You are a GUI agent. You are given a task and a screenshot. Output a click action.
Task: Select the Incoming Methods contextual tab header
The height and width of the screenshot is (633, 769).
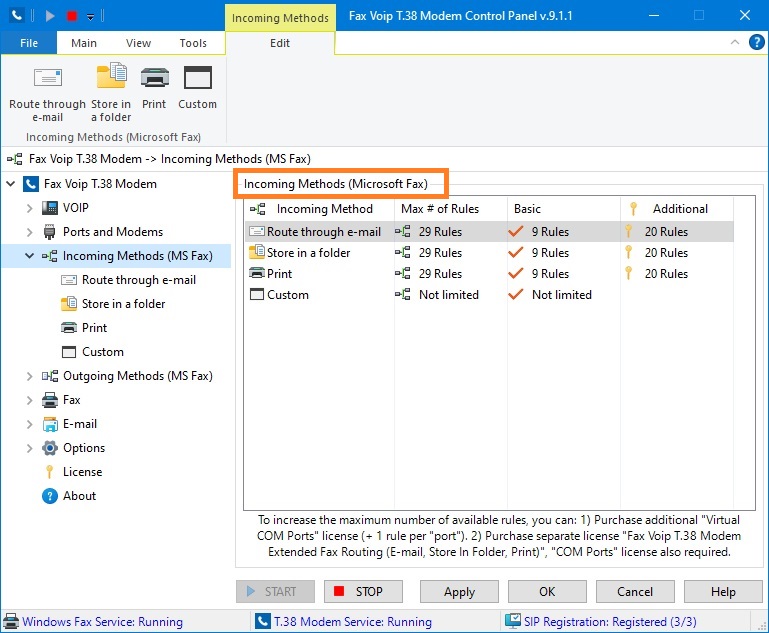(x=280, y=18)
